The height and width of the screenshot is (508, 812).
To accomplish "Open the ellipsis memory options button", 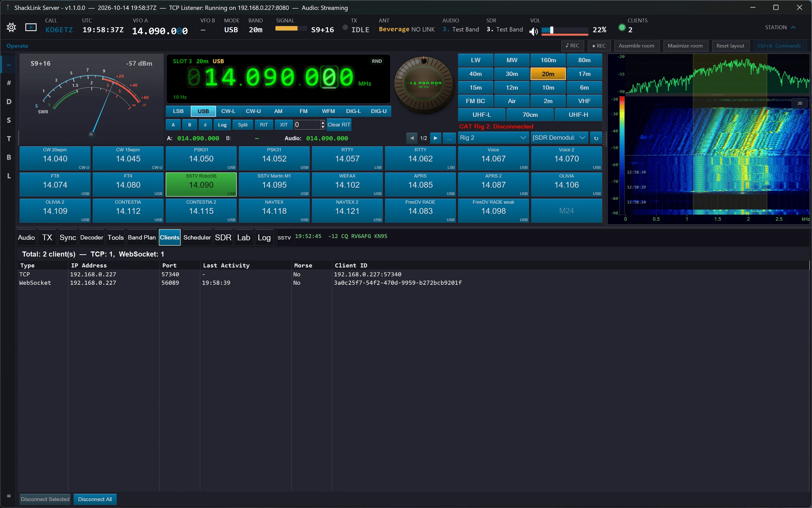I will pyautogui.click(x=449, y=138).
